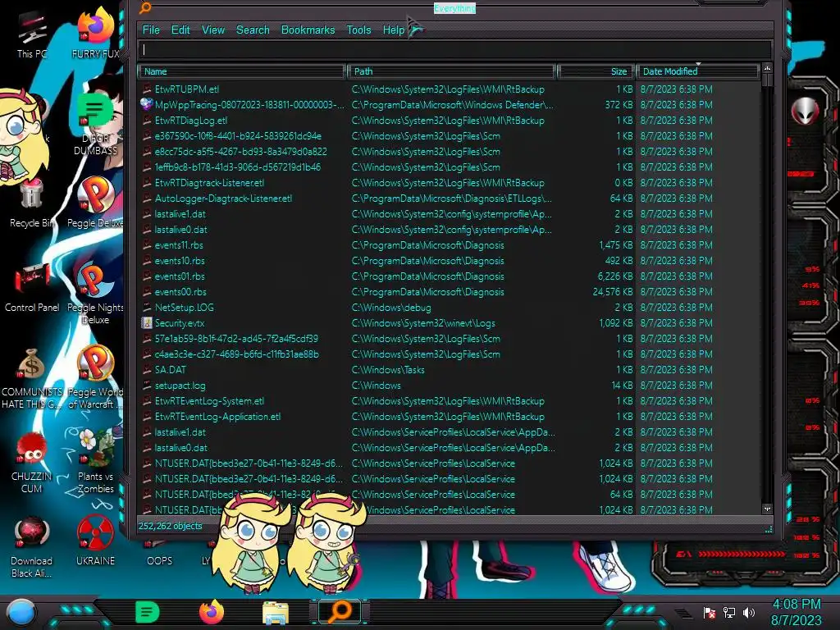Image resolution: width=840 pixels, height=630 pixels.
Task: Open Download Black Ali... desktop icon
Action: pyautogui.click(x=32, y=547)
